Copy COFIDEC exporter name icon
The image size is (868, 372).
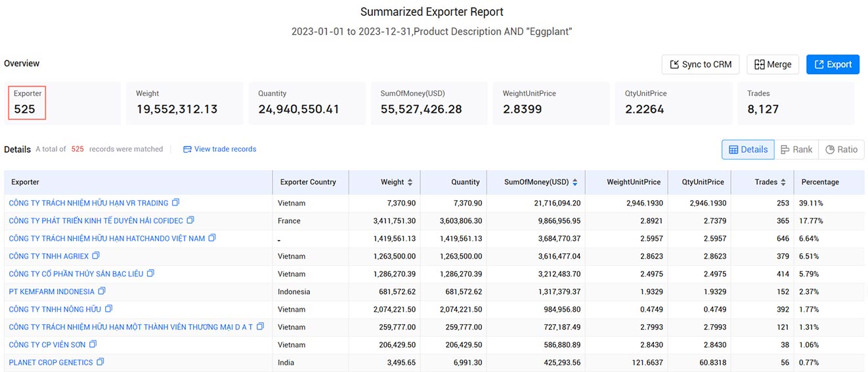click(190, 220)
